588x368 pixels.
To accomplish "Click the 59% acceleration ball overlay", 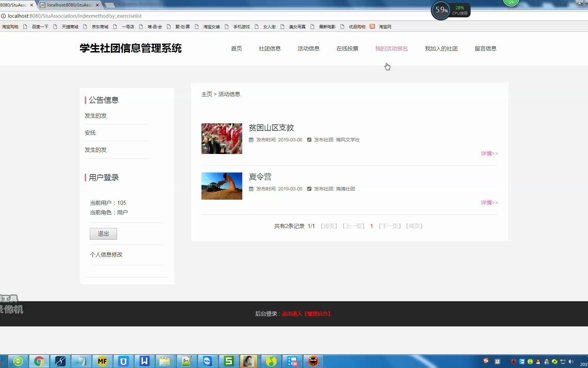I will pos(440,10).
